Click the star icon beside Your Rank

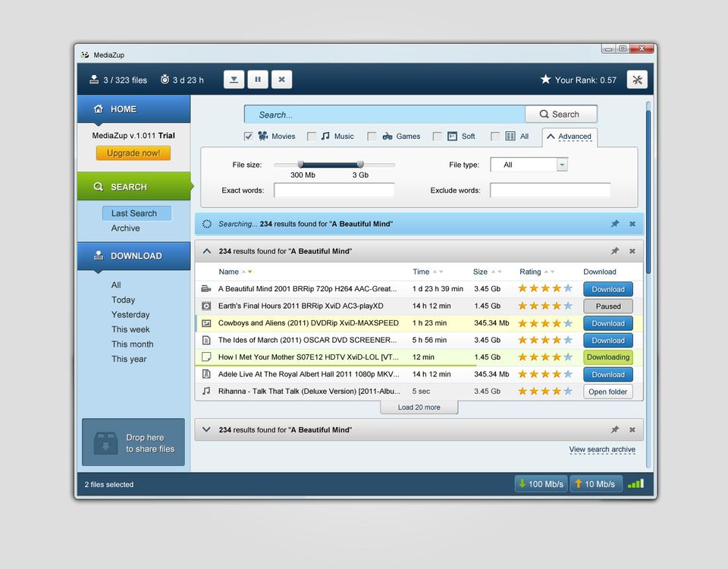coord(545,80)
